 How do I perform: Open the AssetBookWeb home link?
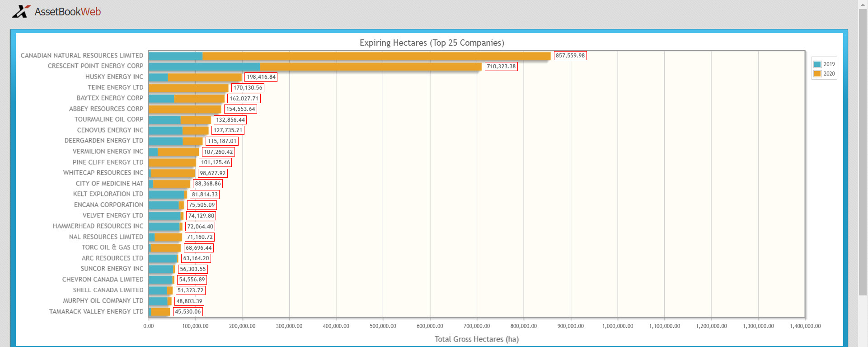pyautogui.click(x=68, y=12)
